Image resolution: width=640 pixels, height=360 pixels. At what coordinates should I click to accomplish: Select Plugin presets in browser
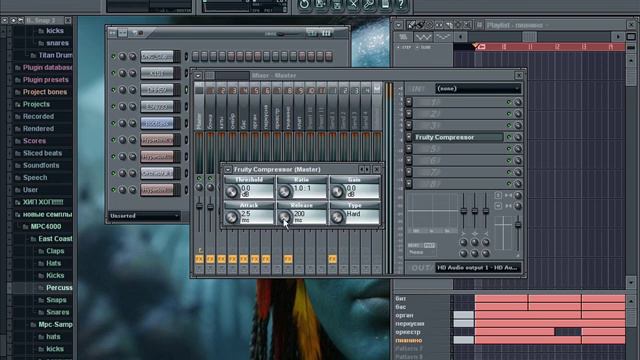tap(46, 80)
